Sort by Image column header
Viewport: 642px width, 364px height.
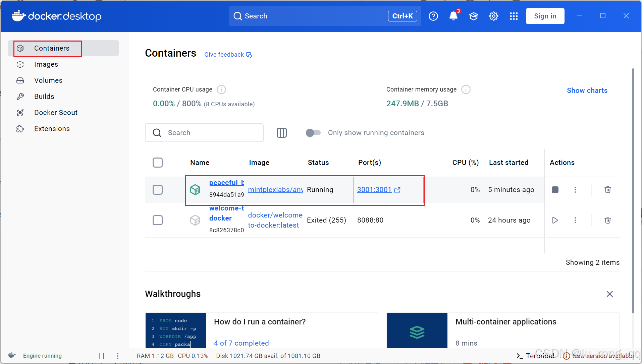pyautogui.click(x=259, y=163)
